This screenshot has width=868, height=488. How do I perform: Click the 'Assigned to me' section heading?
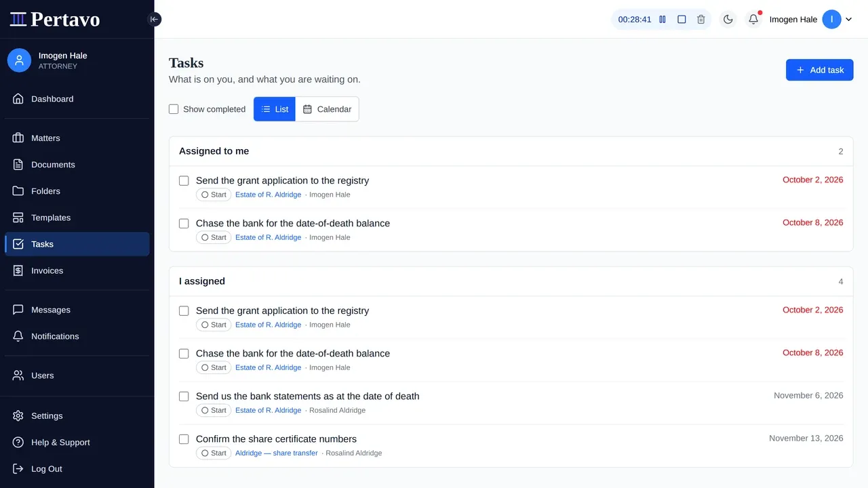point(214,151)
